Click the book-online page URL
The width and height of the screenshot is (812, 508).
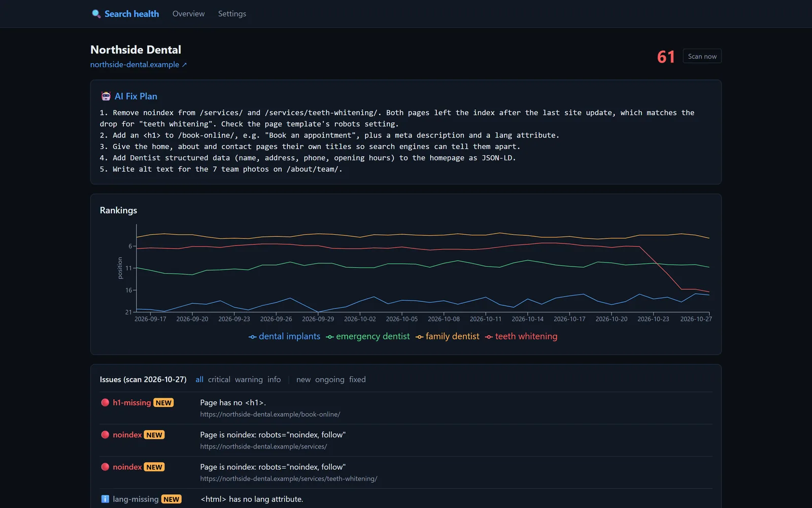(270, 415)
